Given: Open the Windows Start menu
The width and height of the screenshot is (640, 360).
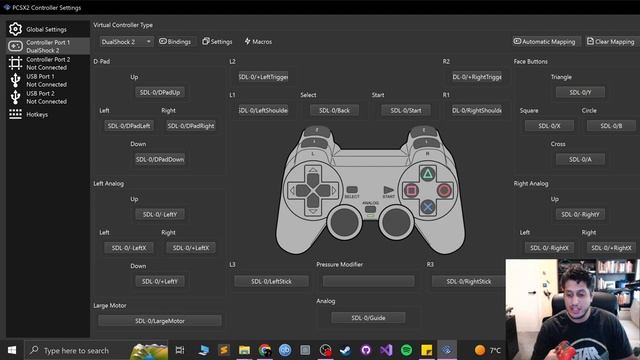Looking at the screenshot, I should 12,350.
